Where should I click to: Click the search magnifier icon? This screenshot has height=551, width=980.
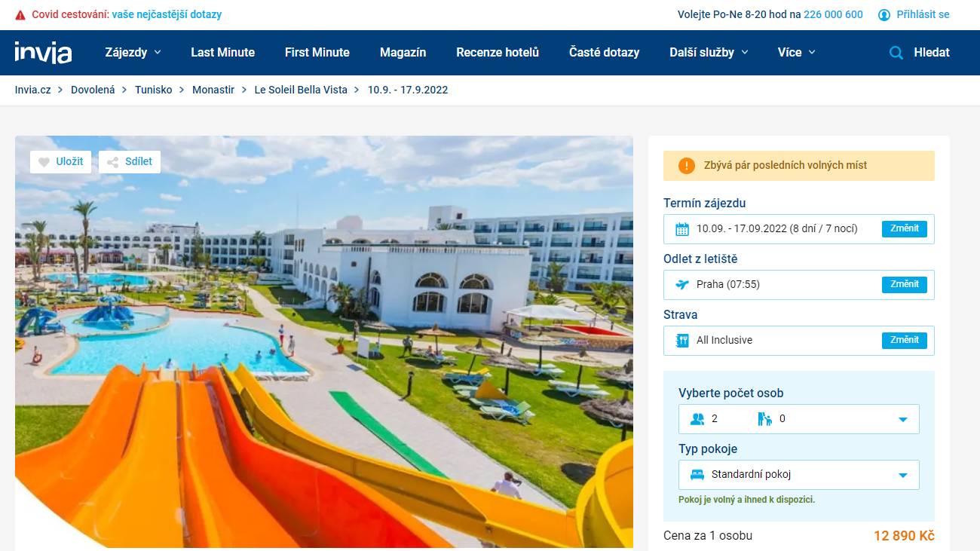click(896, 53)
